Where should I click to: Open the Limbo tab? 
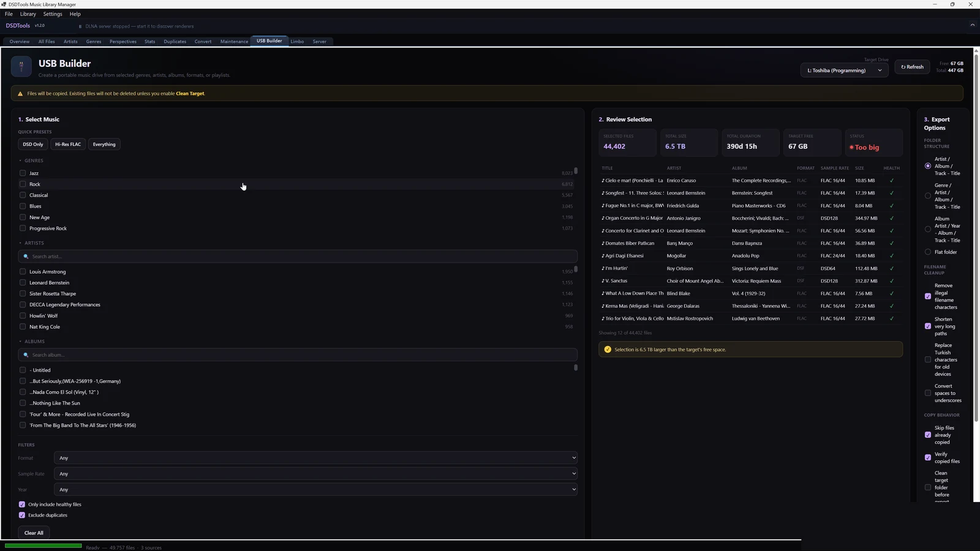[297, 42]
